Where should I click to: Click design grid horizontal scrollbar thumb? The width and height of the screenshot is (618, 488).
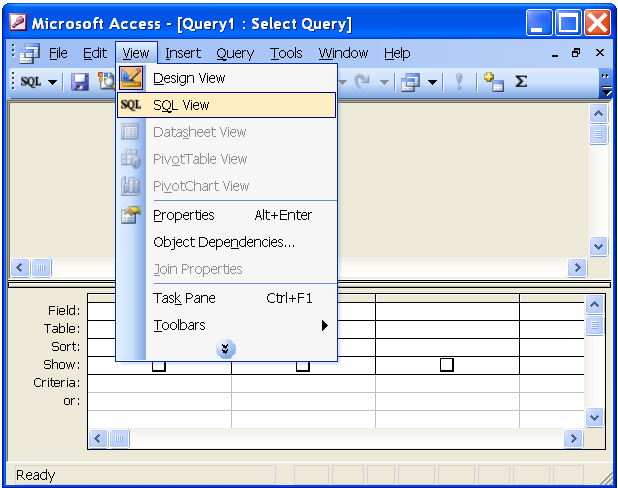tap(119, 438)
